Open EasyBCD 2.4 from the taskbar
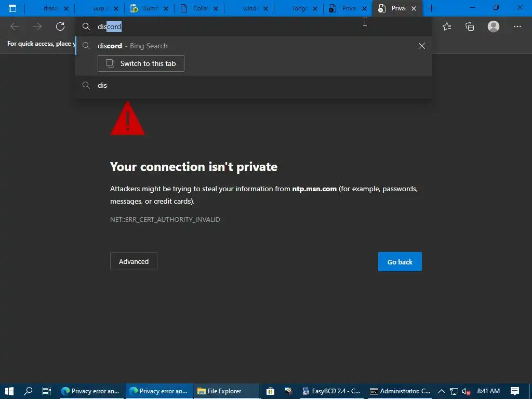532x399 pixels. 331,391
